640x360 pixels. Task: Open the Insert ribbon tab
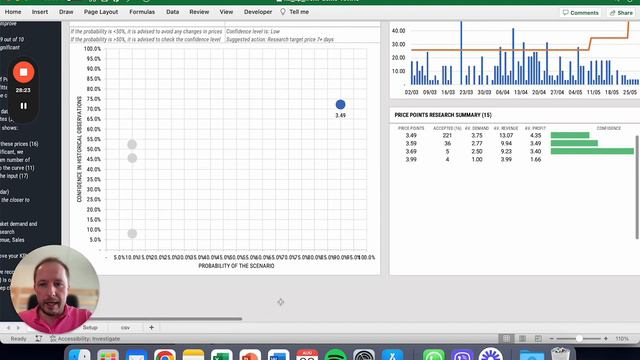pos(40,12)
